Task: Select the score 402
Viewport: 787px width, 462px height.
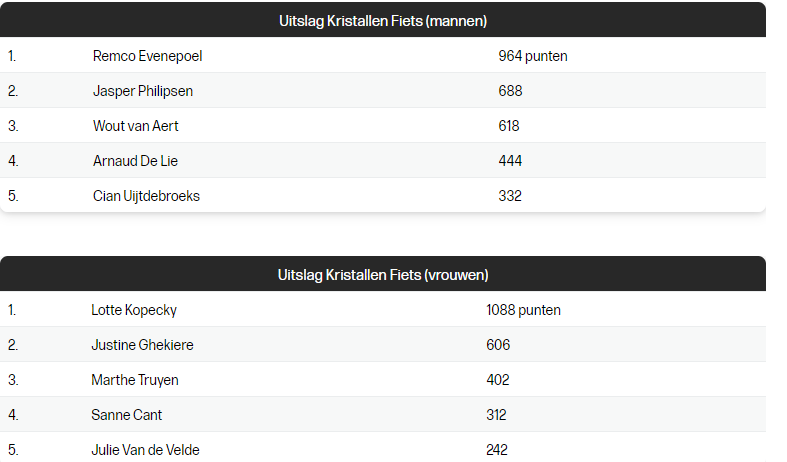Action: (x=498, y=380)
